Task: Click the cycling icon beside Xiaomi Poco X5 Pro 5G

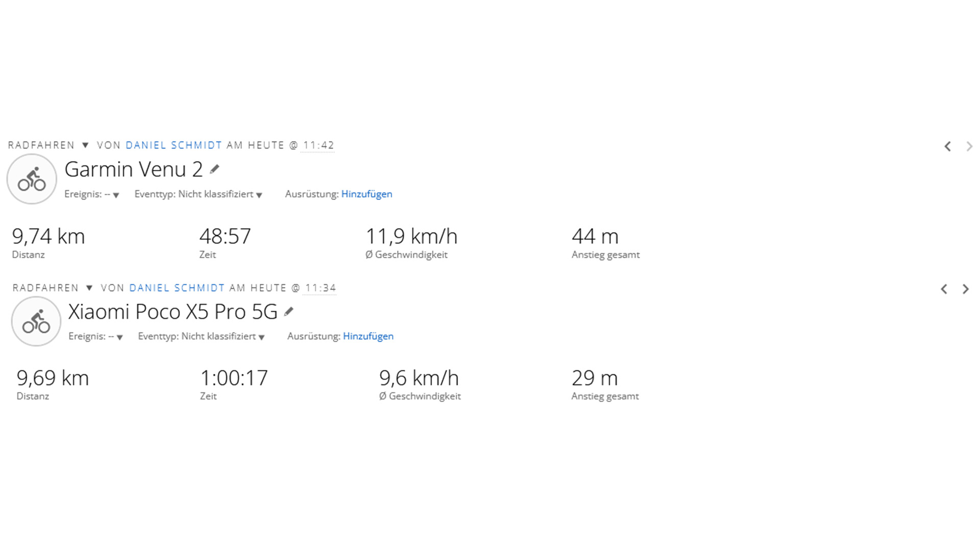Action: click(36, 321)
